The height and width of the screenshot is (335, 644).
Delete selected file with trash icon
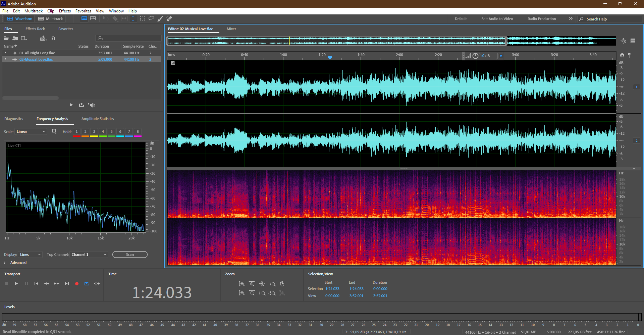53,38
